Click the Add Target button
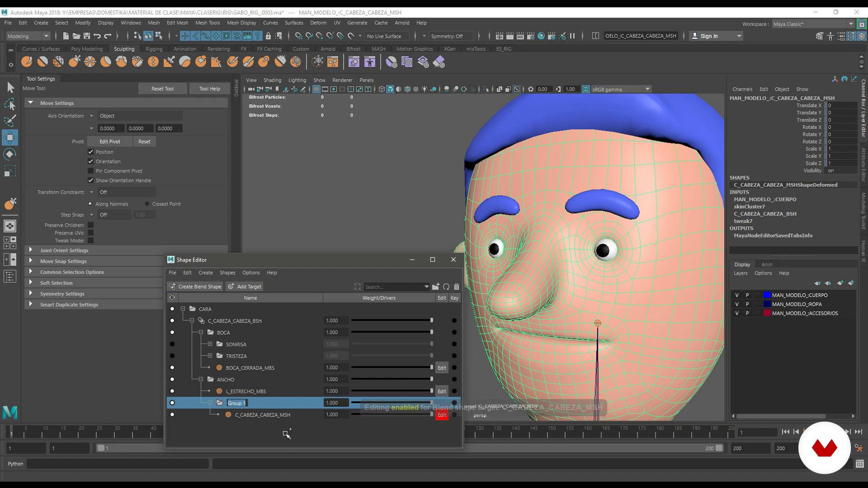This screenshot has width=868, height=488. (x=244, y=286)
